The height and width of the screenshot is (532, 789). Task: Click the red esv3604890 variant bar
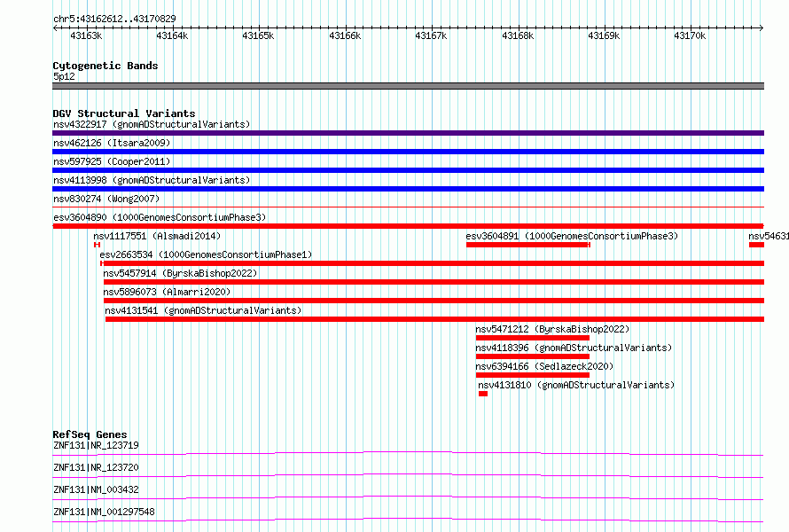(408, 226)
